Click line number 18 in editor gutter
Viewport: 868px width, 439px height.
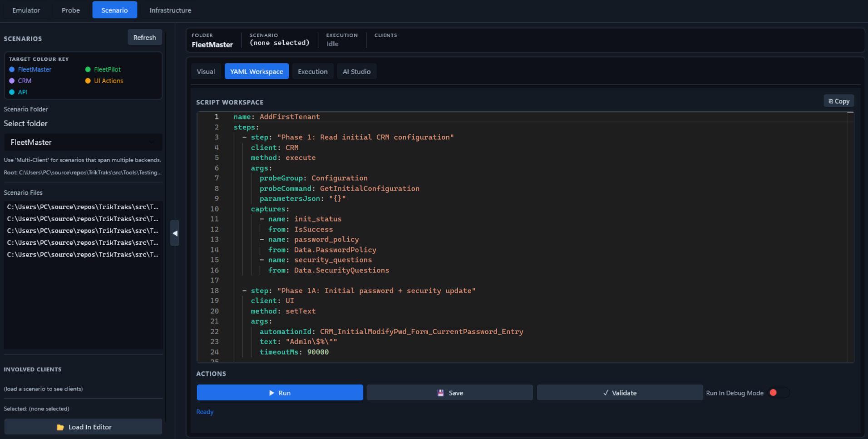click(x=214, y=291)
